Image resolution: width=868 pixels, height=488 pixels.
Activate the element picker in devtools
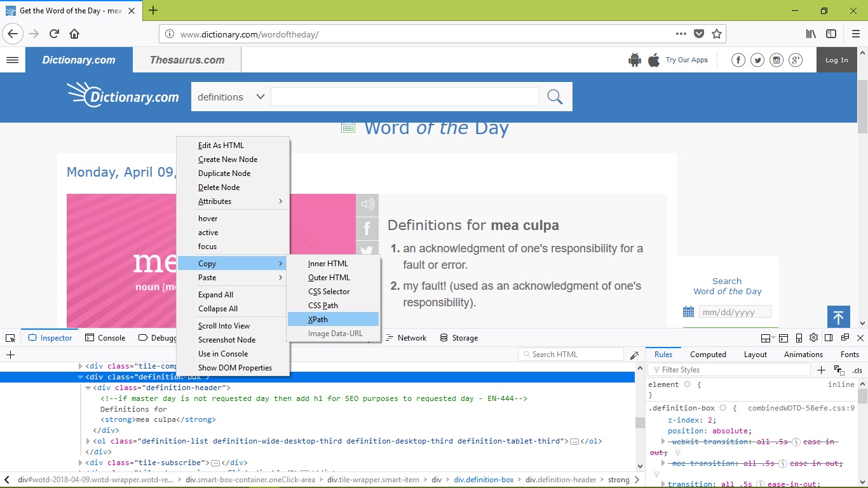(10, 338)
